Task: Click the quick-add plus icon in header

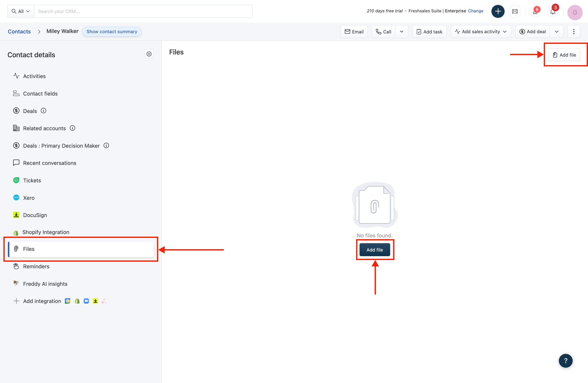Action: point(498,11)
